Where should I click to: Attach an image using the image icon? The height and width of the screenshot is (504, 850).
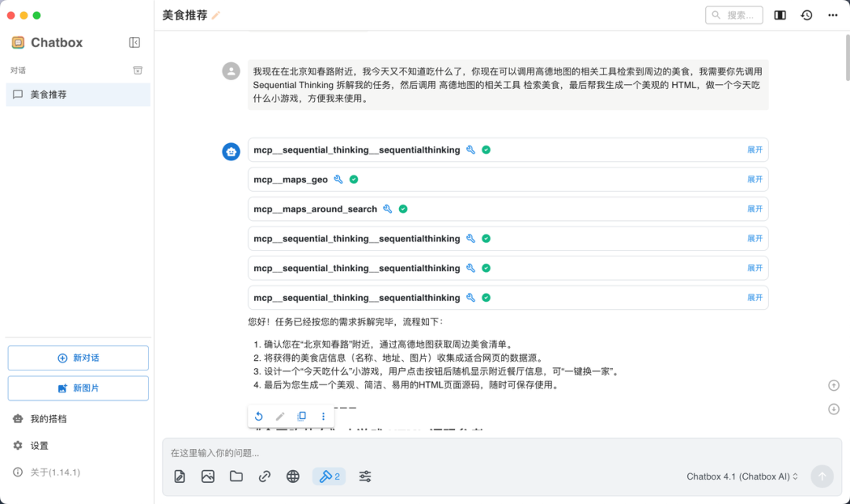(208, 476)
